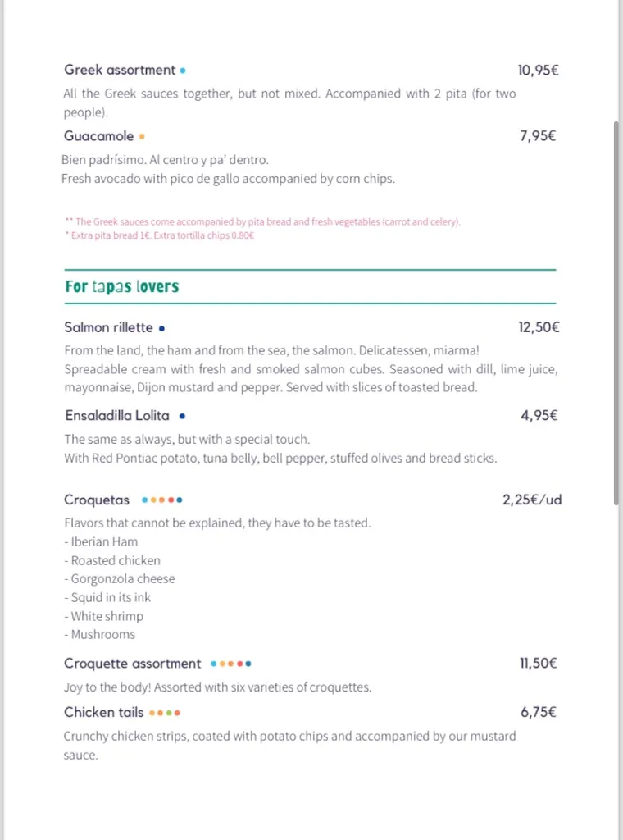Click the colored dots beside Chicken tails
The height and width of the screenshot is (840, 623).
point(164,713)
